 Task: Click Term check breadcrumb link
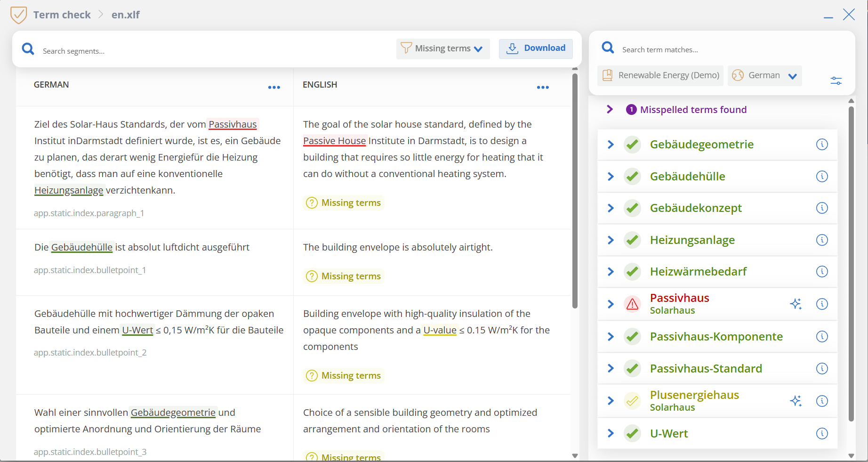point(62,15)
